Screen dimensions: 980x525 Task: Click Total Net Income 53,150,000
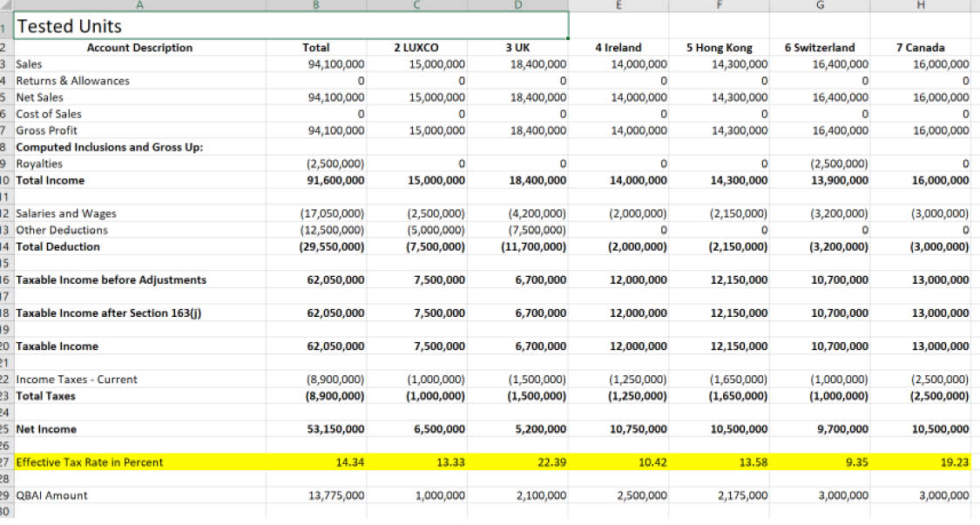(x=316, y=428)
